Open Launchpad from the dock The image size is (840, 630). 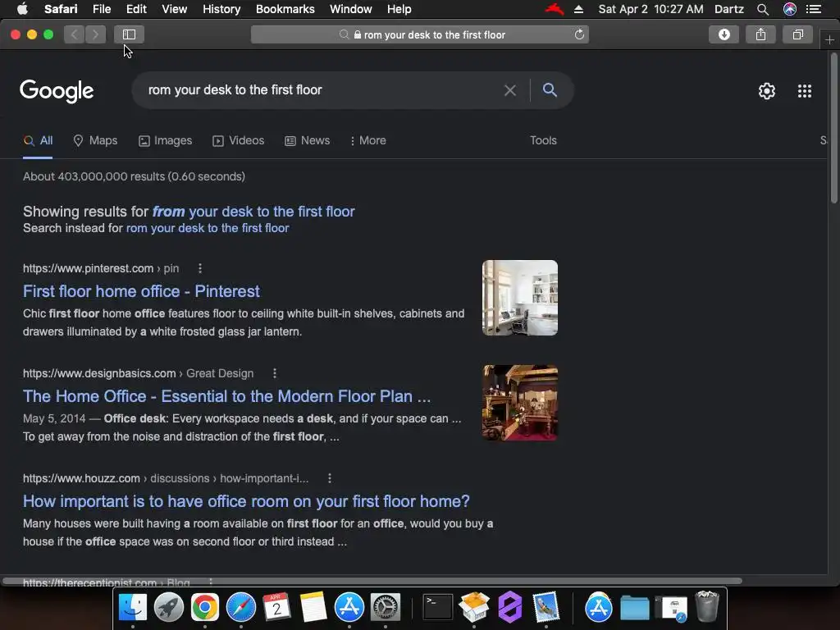click(x=169, y=608)
